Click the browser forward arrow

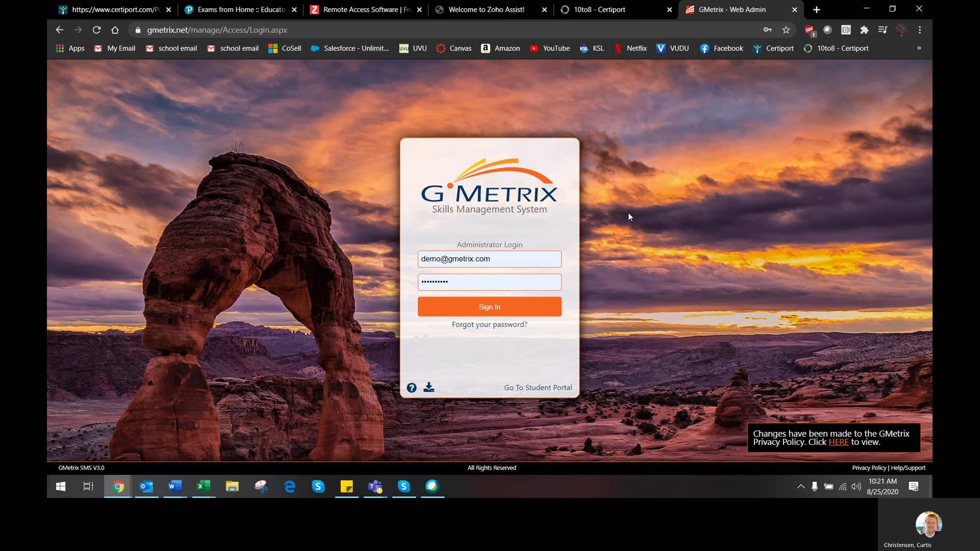(78, 30)
